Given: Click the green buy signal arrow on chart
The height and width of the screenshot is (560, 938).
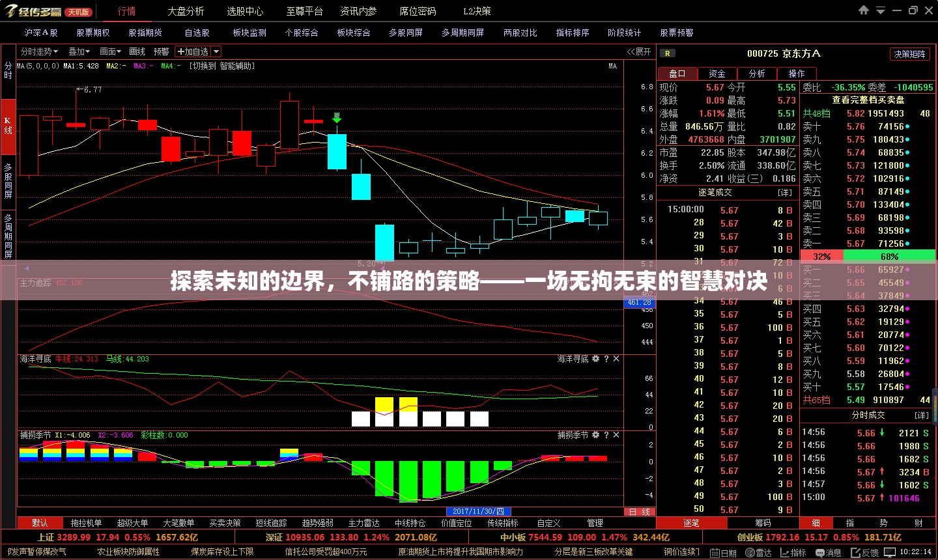Looking at the screenshot, I should 337,118.
